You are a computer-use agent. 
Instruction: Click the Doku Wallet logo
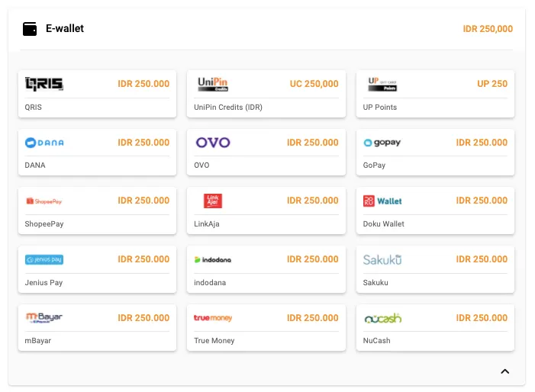(382, 201)
